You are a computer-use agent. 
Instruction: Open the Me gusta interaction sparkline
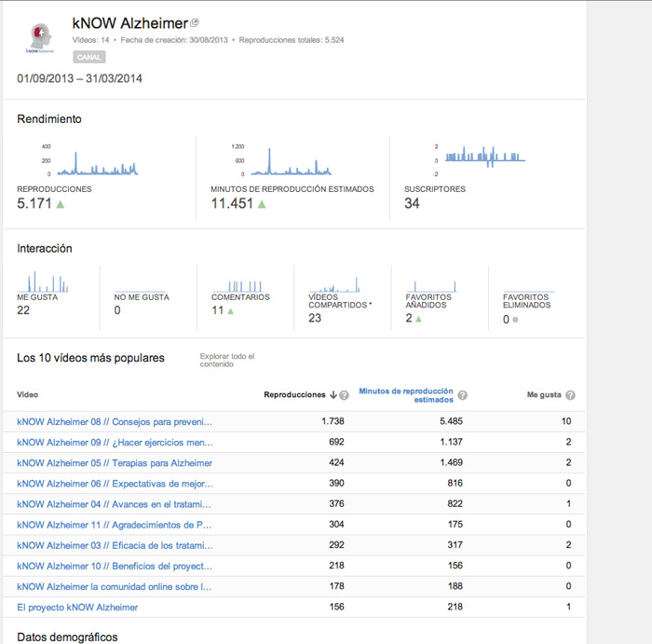[43, 281]
